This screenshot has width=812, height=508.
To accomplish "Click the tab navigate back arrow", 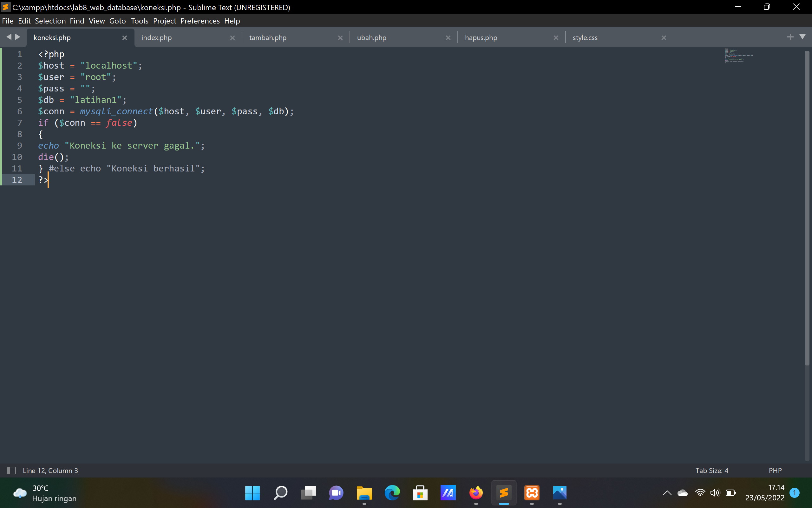I will [9, 37].
